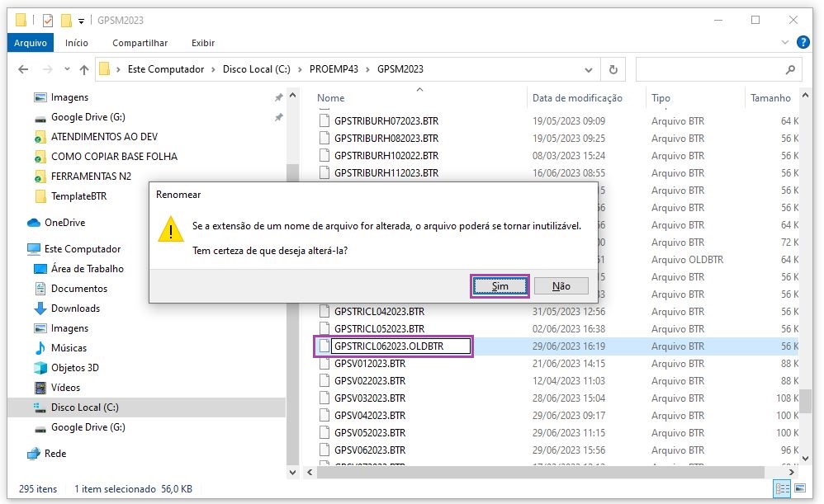Open the Compartilhar ribbon tab

pos(140,43)
